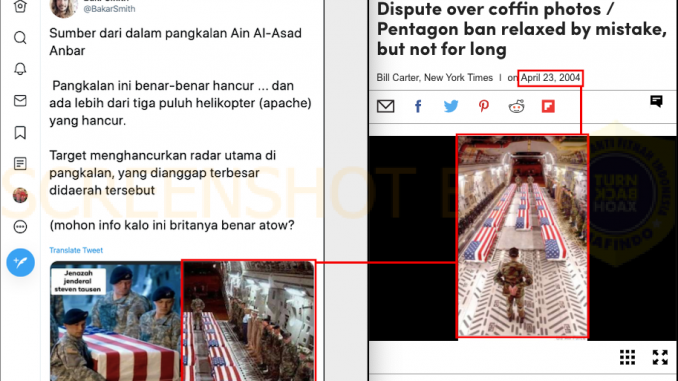
Task: Share the article by email icon
Action: (x=385, y=106)
